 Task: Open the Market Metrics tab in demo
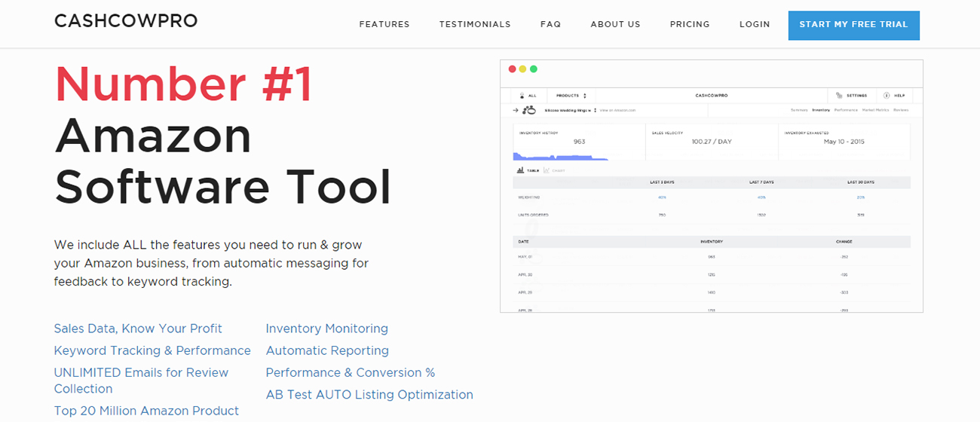pyautogui.click(x=876, y=110)
